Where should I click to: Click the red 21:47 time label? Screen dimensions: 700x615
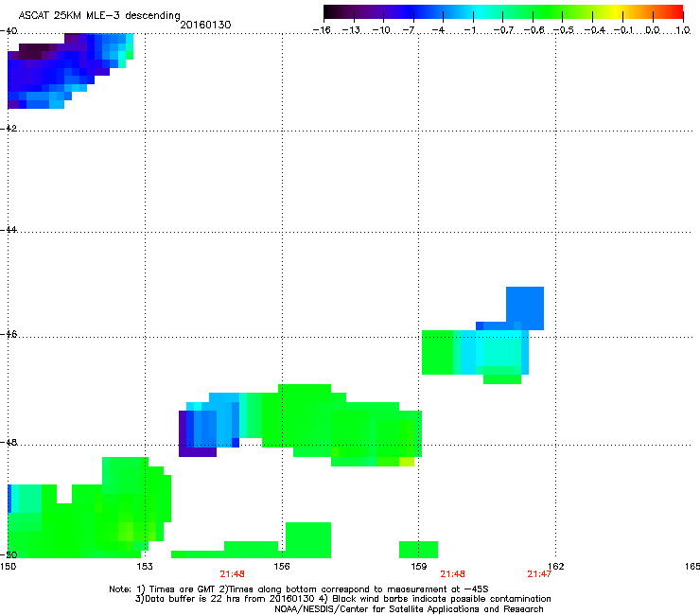pyautogui.click(x=539, y=574)
